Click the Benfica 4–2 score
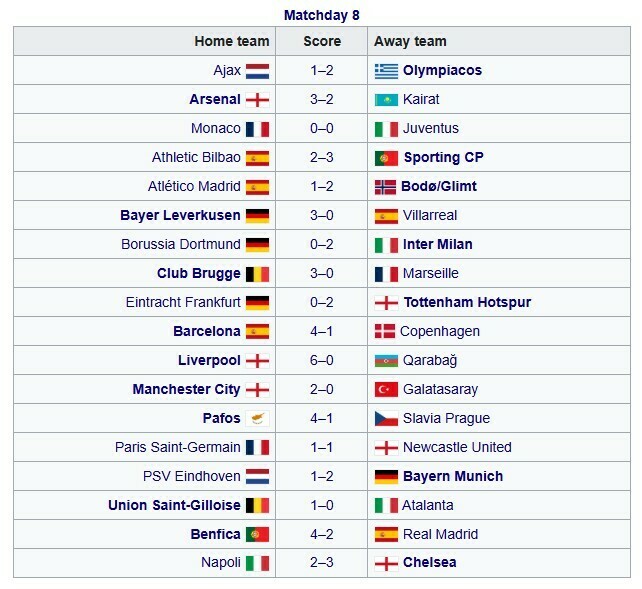 pyautogui.click(x=321, y=535)
